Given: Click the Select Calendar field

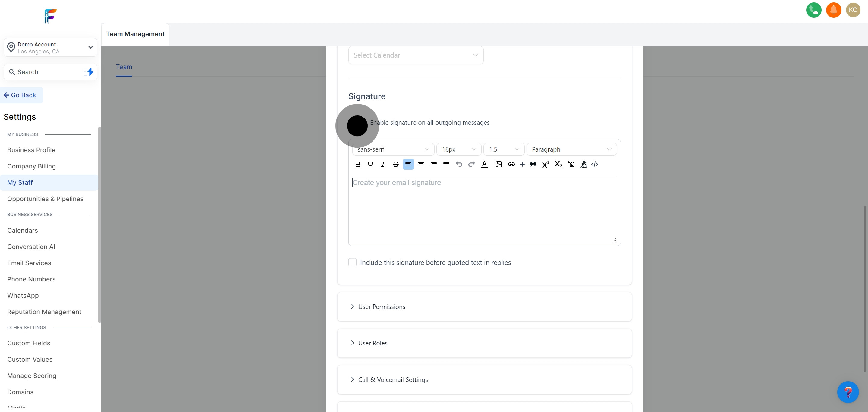Looking at the screenshot, I should coord(416,55).
